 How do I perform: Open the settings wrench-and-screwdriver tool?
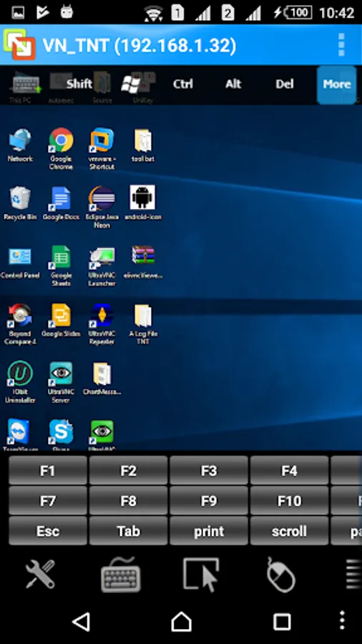(x=40, y=574)
